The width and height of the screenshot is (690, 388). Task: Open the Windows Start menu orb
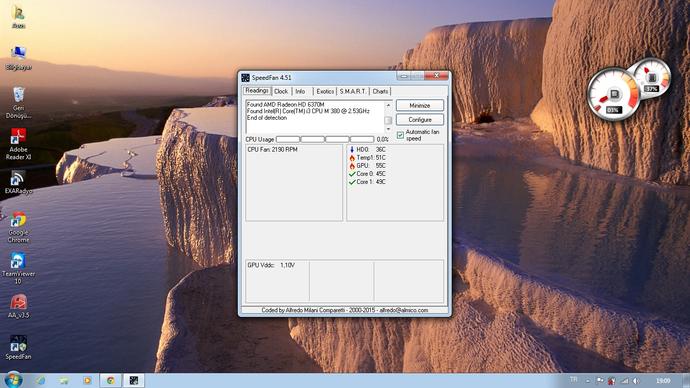[13, 380]
